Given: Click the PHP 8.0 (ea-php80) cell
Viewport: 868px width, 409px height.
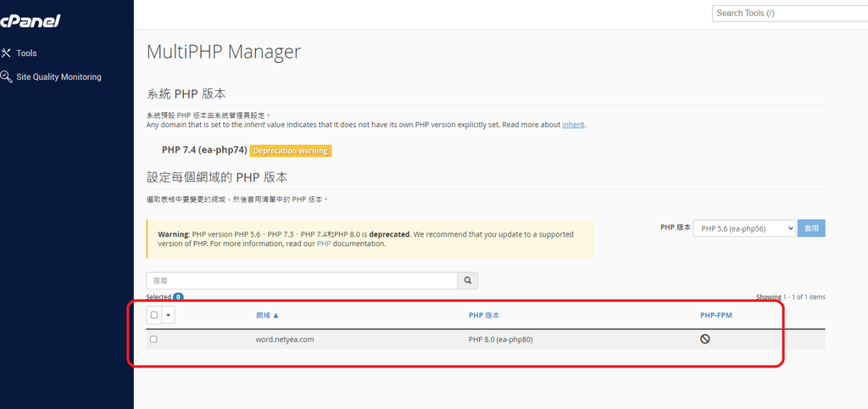Looking at the screenshot, I should pos(500,339).
